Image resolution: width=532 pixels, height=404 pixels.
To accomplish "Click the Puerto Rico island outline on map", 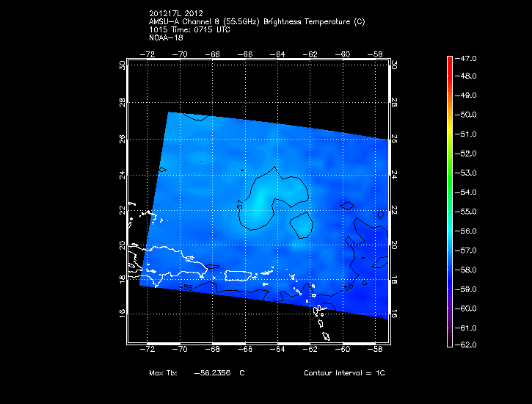I will tap(238, 275).
